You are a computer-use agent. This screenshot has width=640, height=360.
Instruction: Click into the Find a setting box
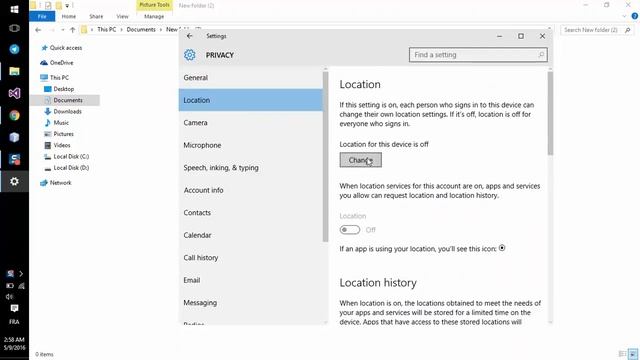pos(478,55)
